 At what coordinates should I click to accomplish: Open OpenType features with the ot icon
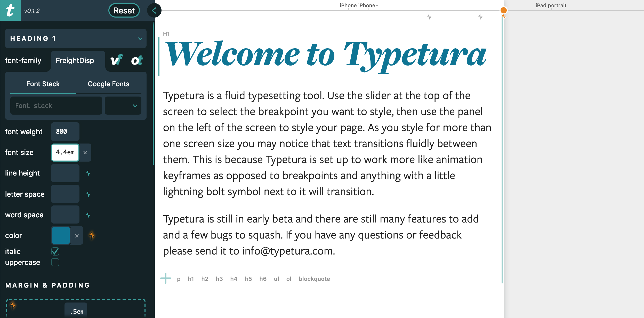point(137,61)
